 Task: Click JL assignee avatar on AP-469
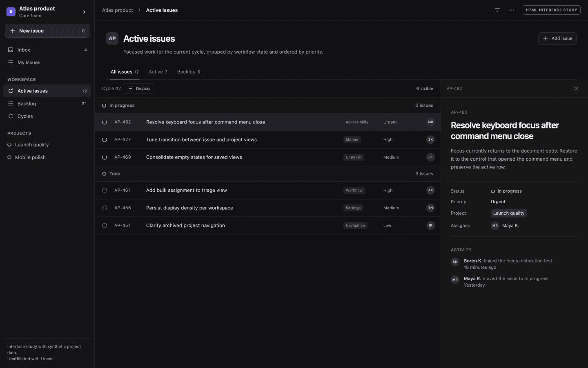(430, 157)
